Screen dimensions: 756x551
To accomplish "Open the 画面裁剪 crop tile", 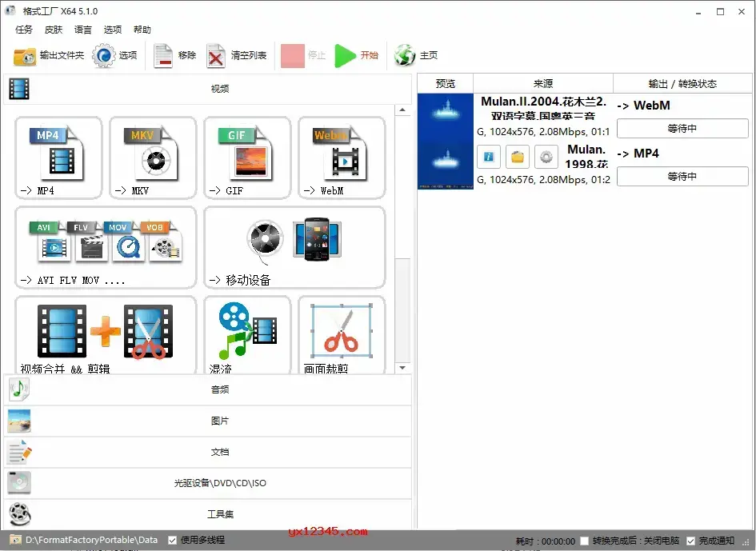I will click(x=342, y=335).
